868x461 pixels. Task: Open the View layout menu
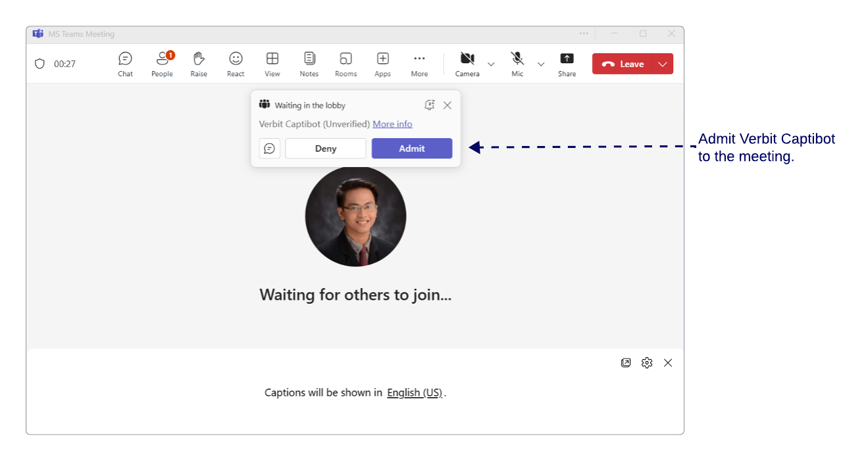click(272, 64)
